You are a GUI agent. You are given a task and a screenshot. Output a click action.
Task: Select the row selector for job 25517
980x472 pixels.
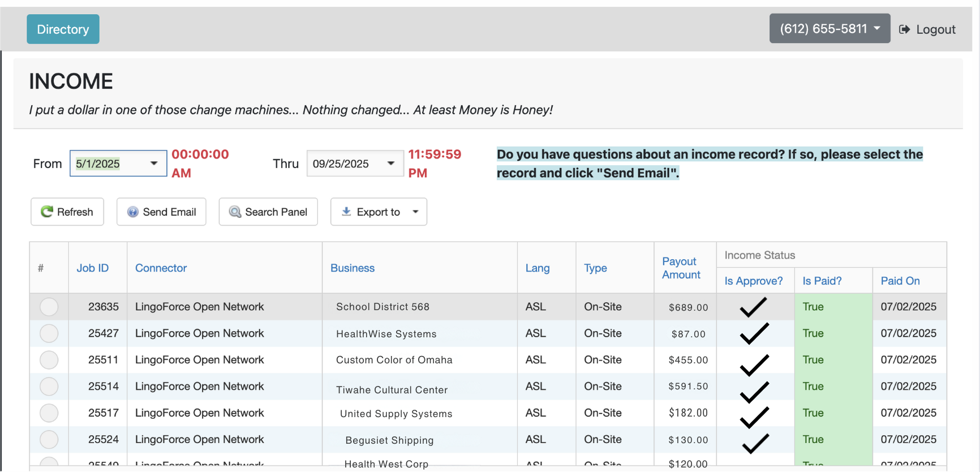(x=49, y=413)
